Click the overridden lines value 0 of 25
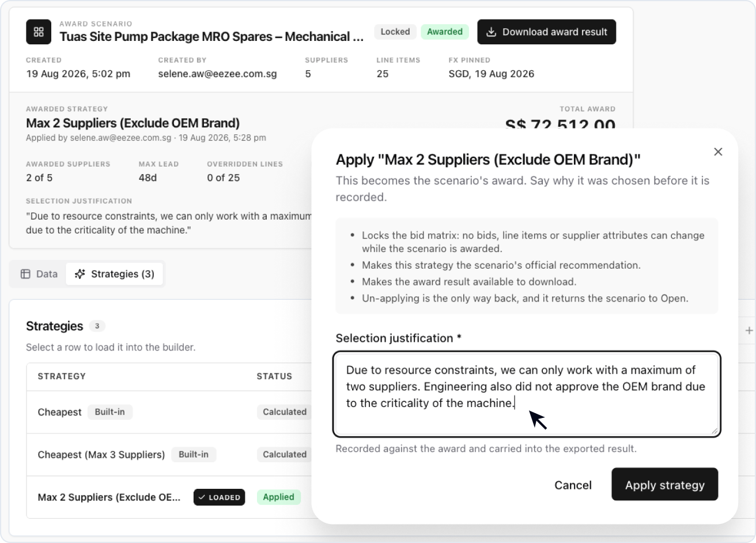Image resolution: width=756 pixels, height=543 pixels. tap(224, 178)
